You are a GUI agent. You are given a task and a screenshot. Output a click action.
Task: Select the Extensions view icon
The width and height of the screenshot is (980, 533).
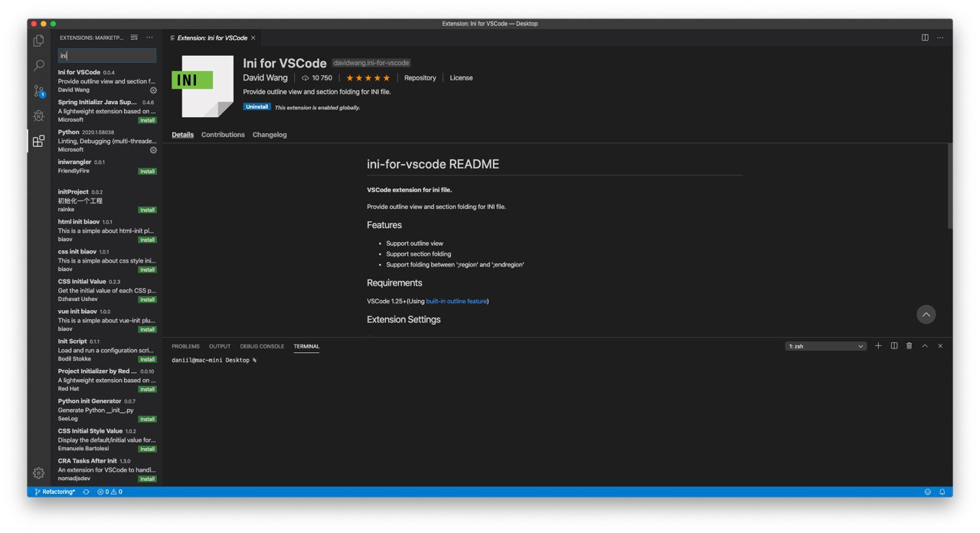pyautogui.click(x=38, y=141)
